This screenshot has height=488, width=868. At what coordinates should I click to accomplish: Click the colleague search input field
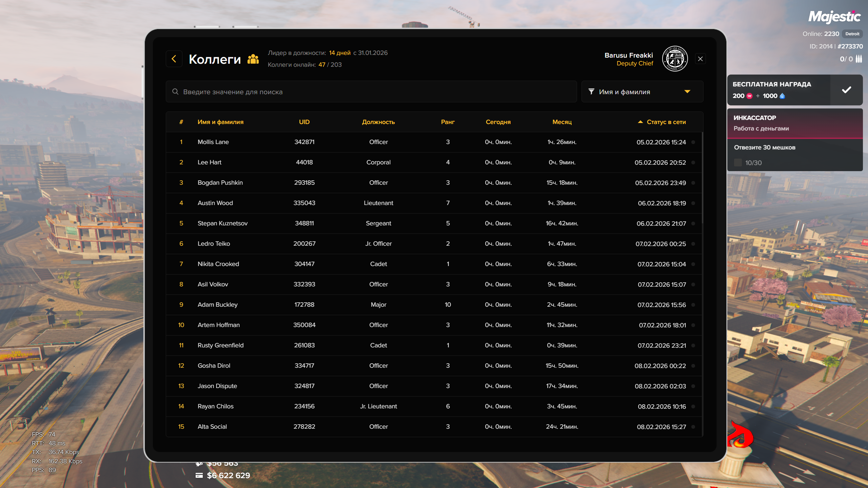point(373,92)
